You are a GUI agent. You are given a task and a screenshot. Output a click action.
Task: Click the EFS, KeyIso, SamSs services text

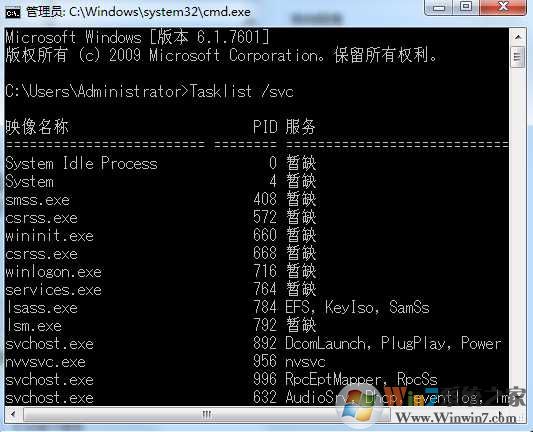(357, 307)
